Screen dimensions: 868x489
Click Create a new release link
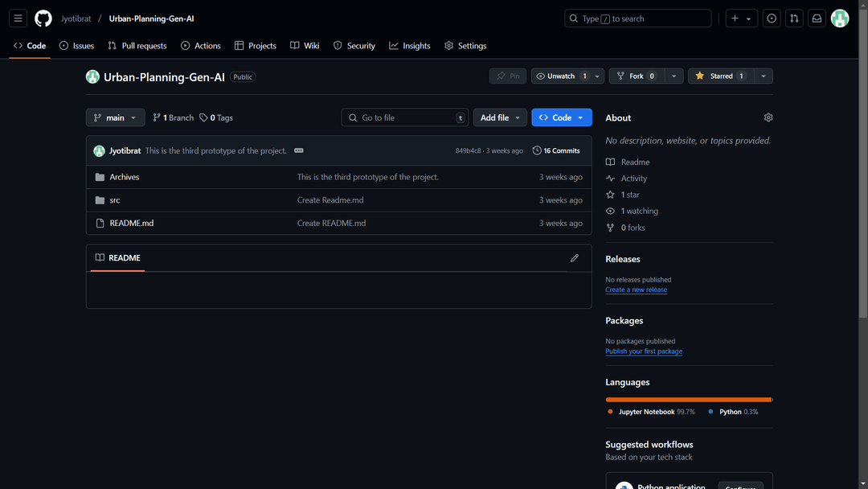tap(636, 290)
